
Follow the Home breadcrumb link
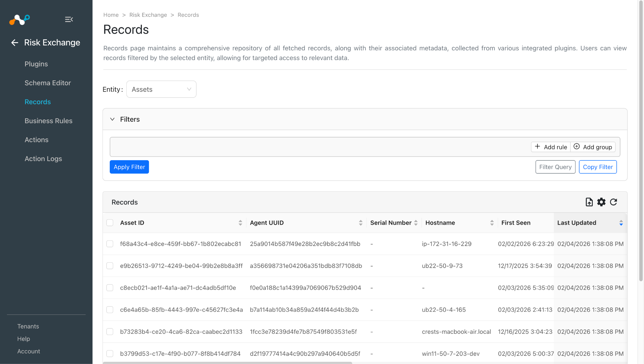(111, 15)
